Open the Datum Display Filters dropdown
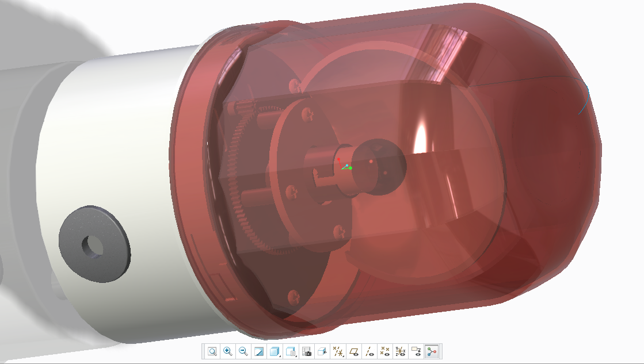Viewport: 644px width, 364px height. (338, 352)
